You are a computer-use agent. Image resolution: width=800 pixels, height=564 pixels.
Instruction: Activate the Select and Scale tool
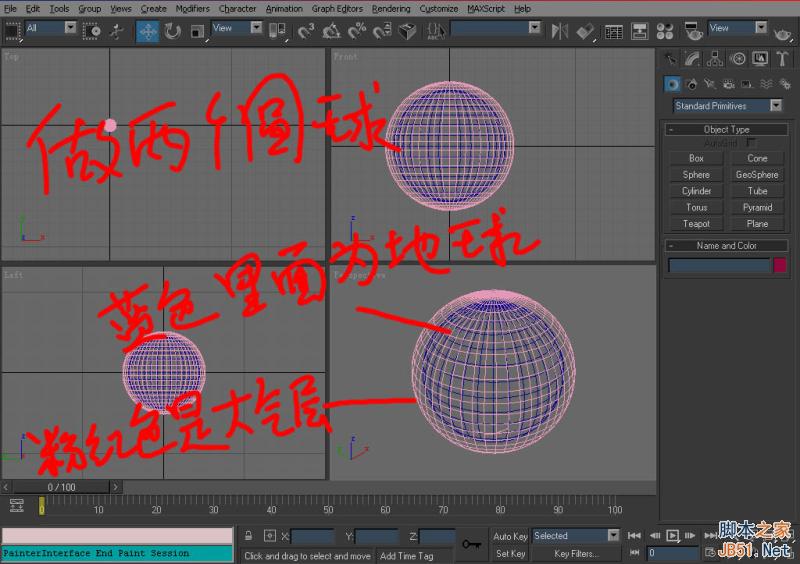tap(198, 32)
